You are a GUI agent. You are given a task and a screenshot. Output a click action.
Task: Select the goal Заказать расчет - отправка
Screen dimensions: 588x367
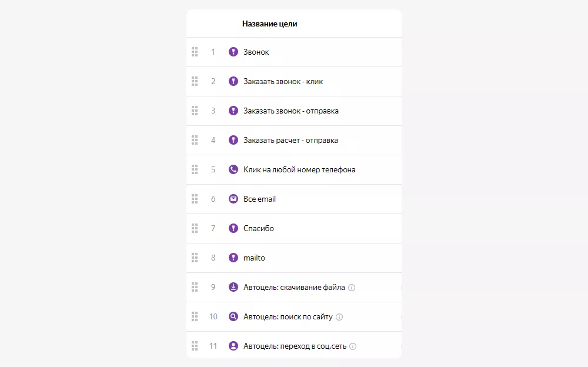pyautogui.click(x=290, y=140)
